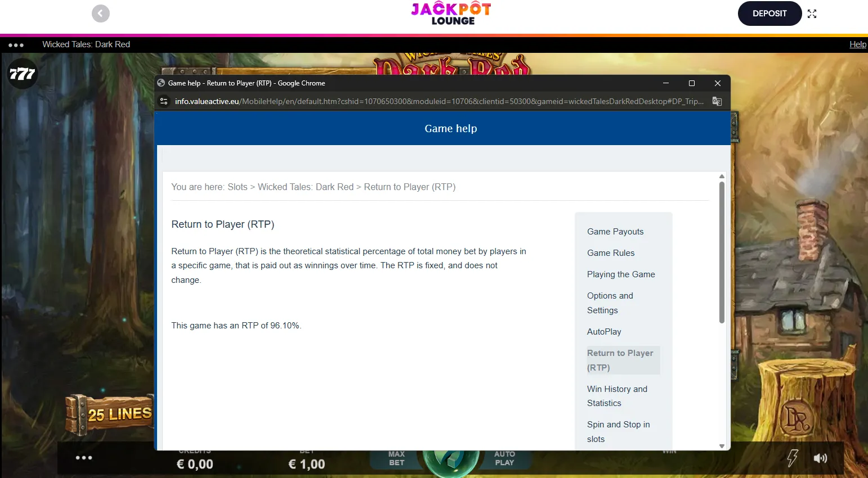Click the Chrome globe icon in title bar

click(x=161, y=83)
